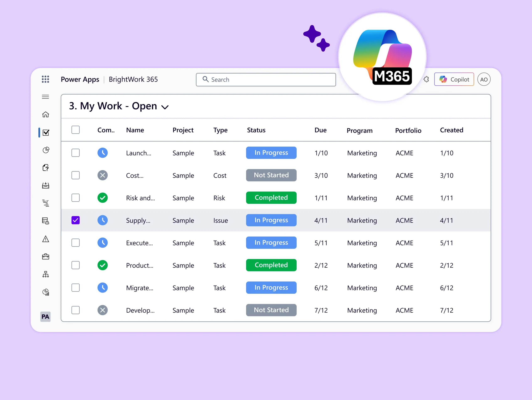Open the pie chart reports sidebar icon
Image resolution: width=532 pixels, height=400 pixels.
click(x=46, y=150)
